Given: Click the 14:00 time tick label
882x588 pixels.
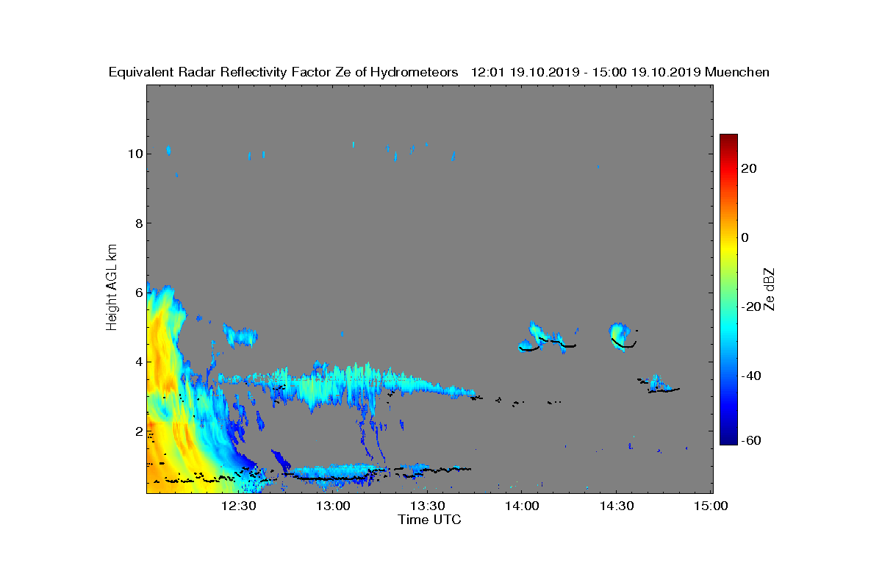Looking at the screenshot, I should pos(523,506).
